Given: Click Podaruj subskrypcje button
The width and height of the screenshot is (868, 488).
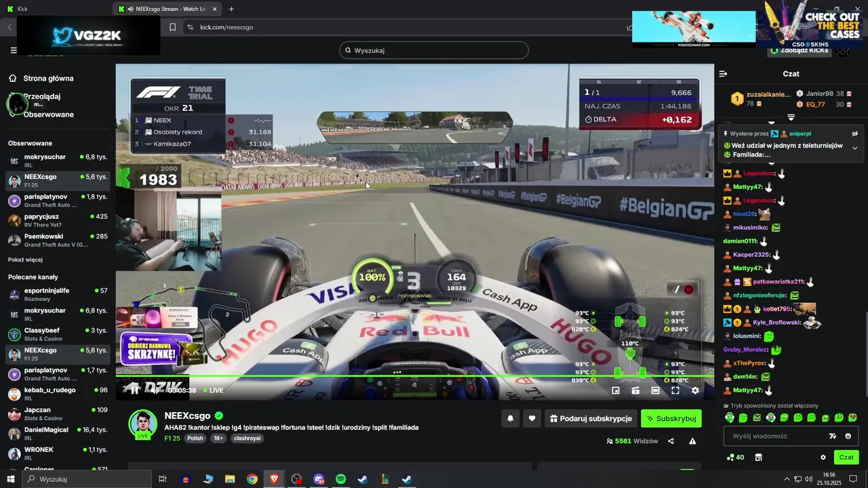Looking at the screenshot, I should (x=591, y=419).
